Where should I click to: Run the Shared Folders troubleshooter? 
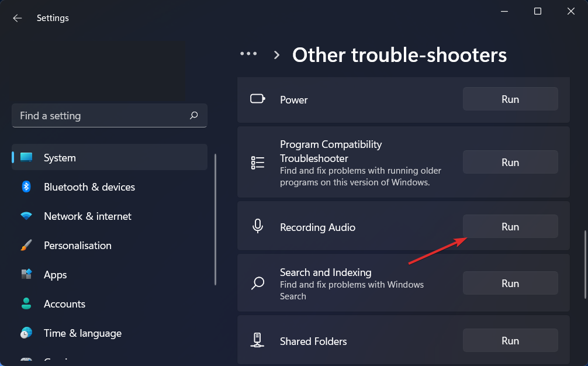[x=510, y=341]
